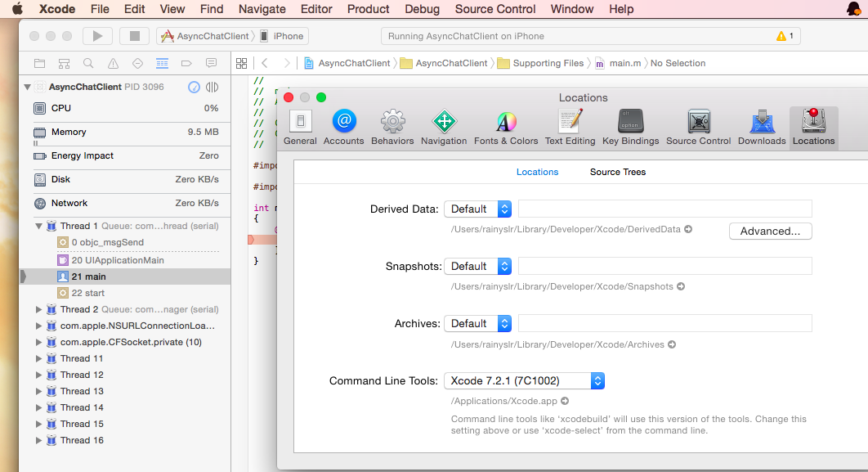Select the AsyncChatClient scheme
The height and width of the screenshot is (472, 868).
point(205,36)
